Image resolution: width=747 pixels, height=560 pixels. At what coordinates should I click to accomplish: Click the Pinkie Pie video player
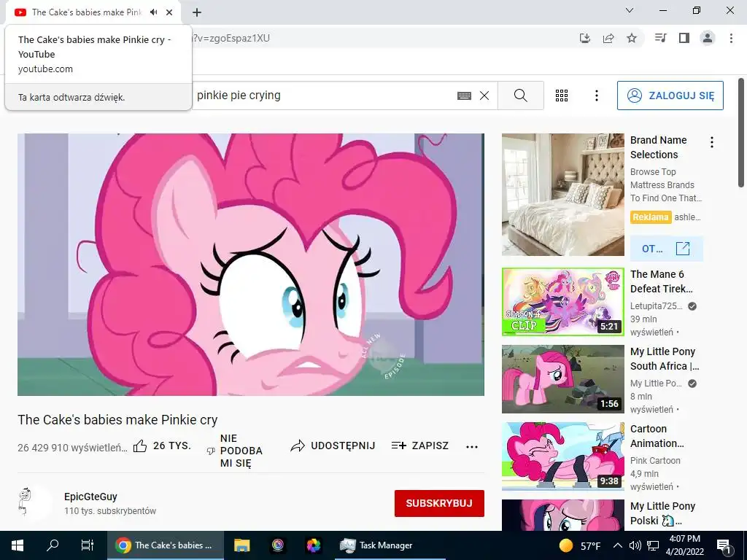(x=251, y=264)
